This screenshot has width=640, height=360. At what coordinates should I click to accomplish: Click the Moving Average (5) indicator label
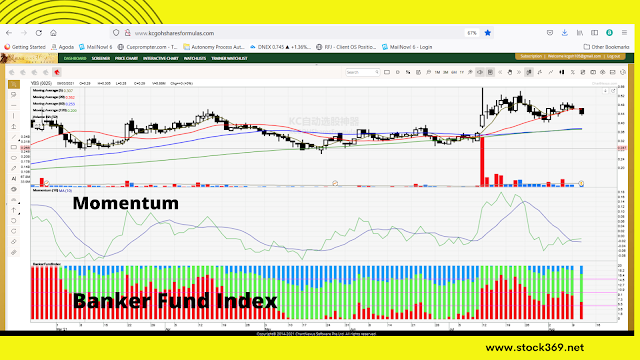point(48,91)
